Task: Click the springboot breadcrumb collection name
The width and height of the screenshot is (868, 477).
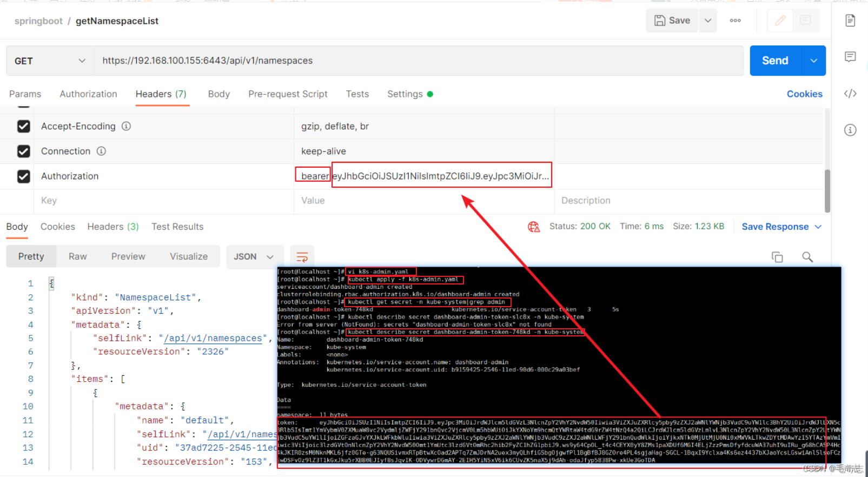Action: 38,21
